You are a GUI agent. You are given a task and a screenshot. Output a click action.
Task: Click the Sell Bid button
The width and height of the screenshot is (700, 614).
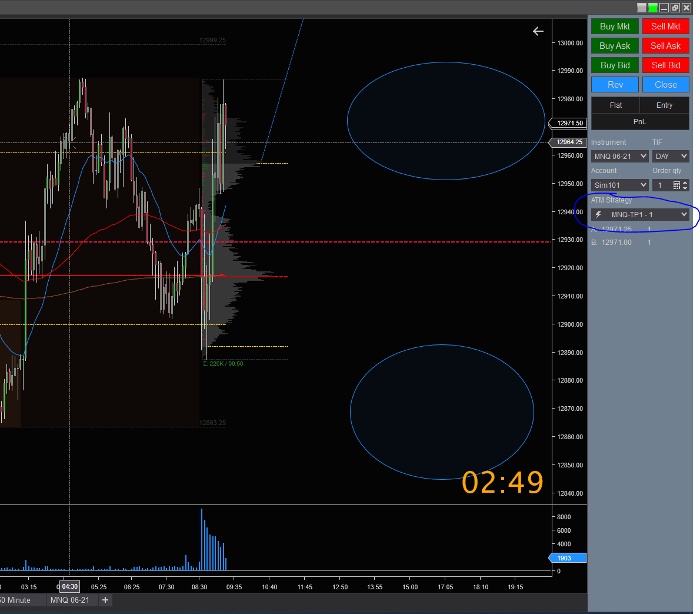(666, 65)
